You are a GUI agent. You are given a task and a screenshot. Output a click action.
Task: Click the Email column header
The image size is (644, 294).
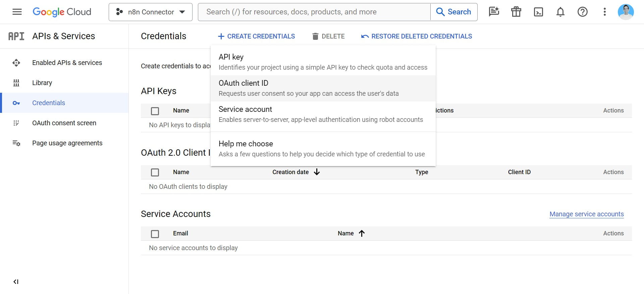pyautogui.click(x=180, y=233)
